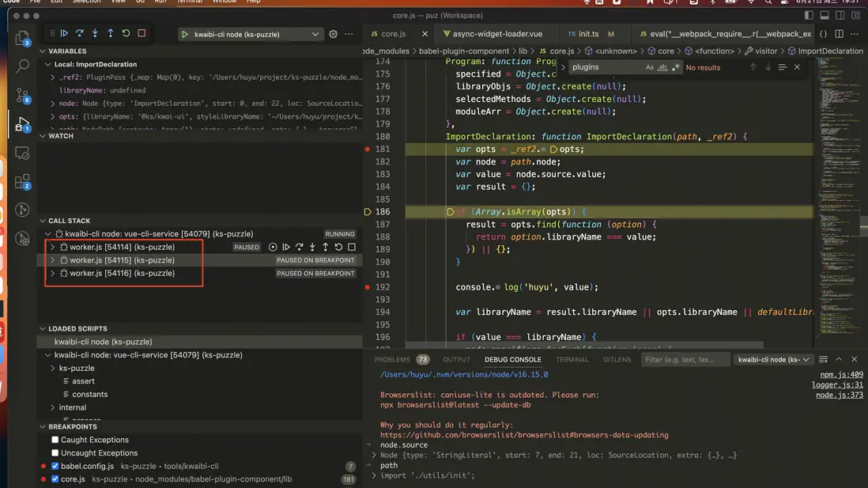Collapse the WATCH section

coord(43,136)
